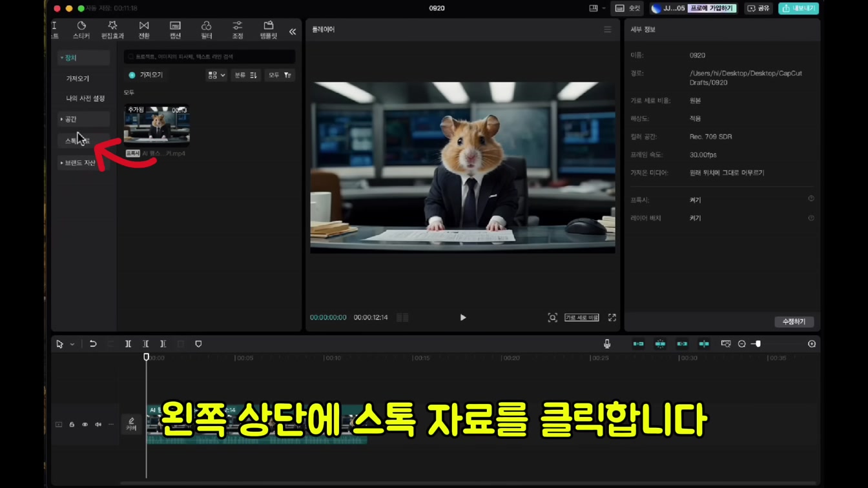Click the media search field
The image size is (868, 488).
coord(209,57)
